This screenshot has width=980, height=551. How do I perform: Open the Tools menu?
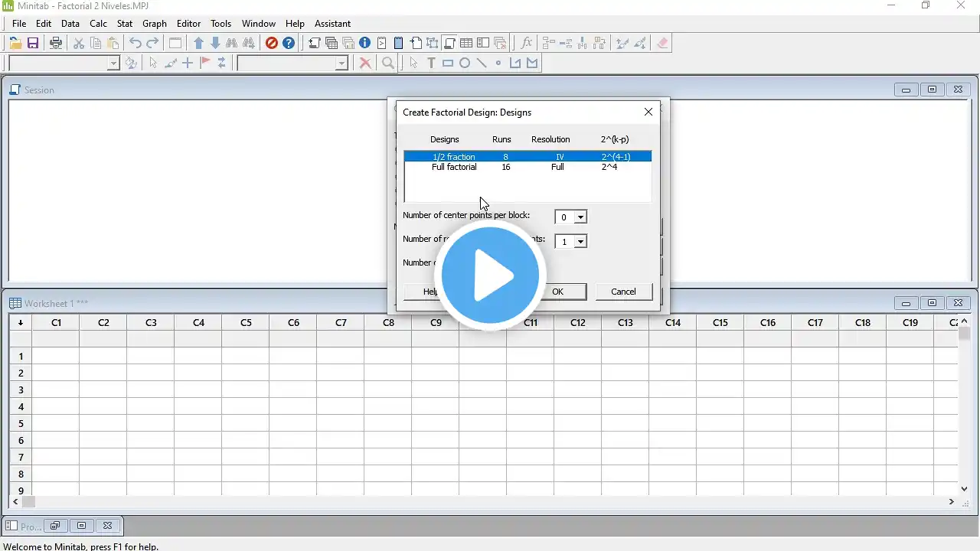tap(221, 24)
